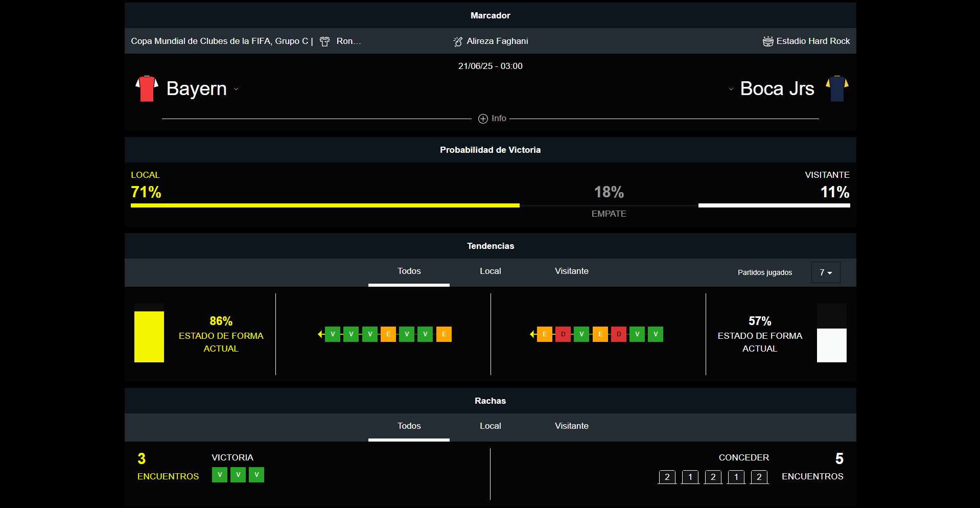
Task: Click the plus circle Info icon
Action: [483, 119]
